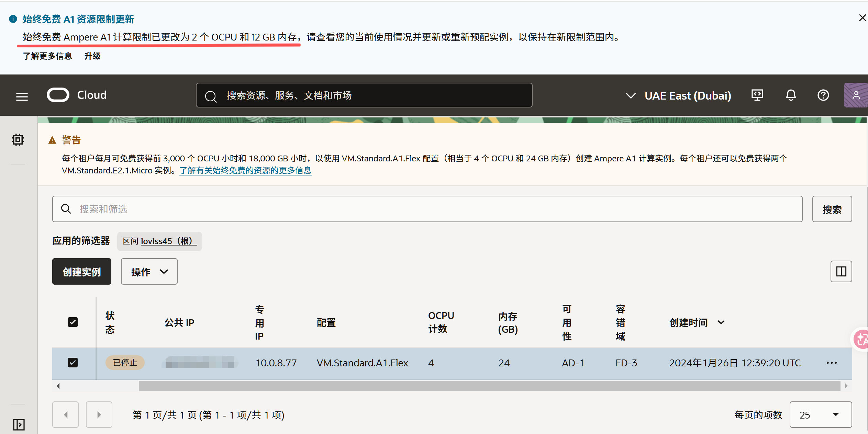This screenshot has height=434, width=868.
Task: Click the compartment lovlss45 (根) filter link
Action: 169,241
